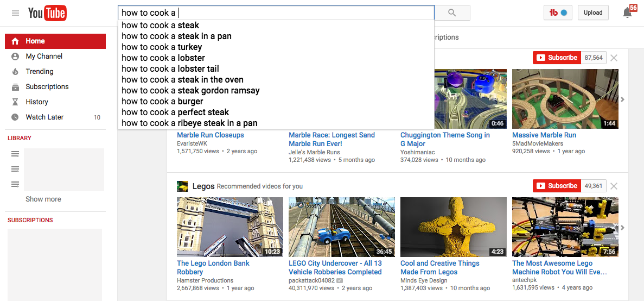Choose suggestion 'how to cook a lobster'
The height and width of the screenshot is (301, 644).
276,58
